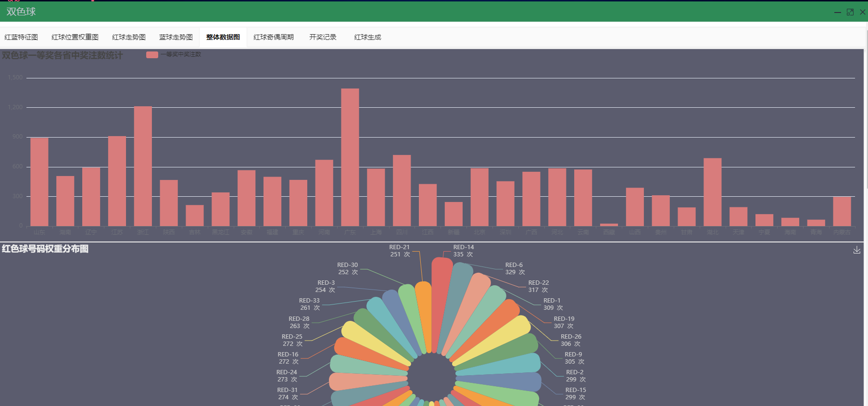
Task: Click the 山西 bar
Action: click(635, 207)
